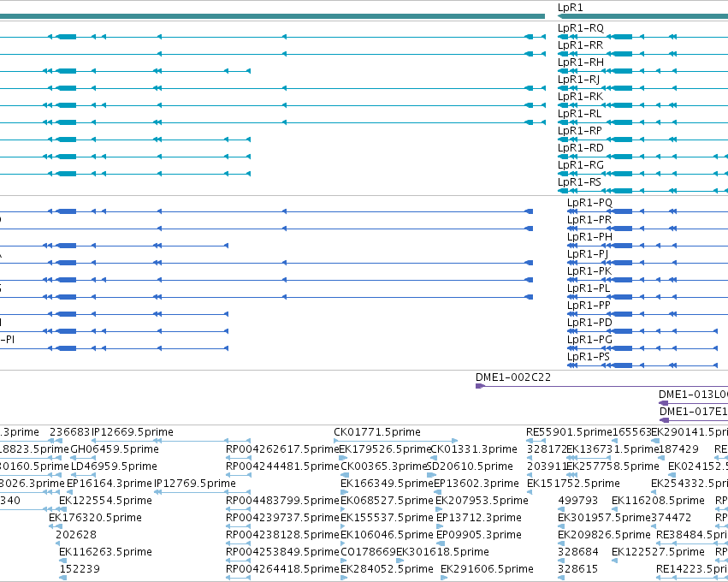Image resolution: width=728 pixels, height=582 pixels.
Task: Choose the LpR1-RL transcript label
Action: pos(579,114)
